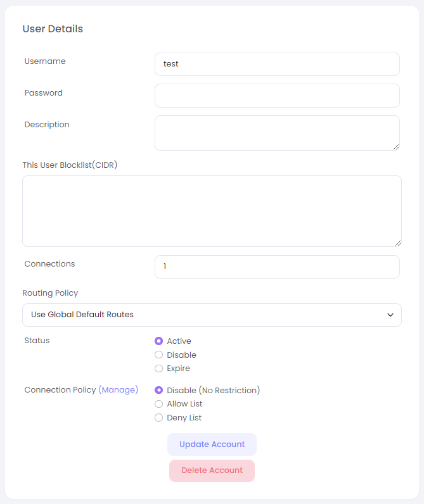Set Status to Disable
The height and width of the screenshot is (504, 424).
(159, 355)
